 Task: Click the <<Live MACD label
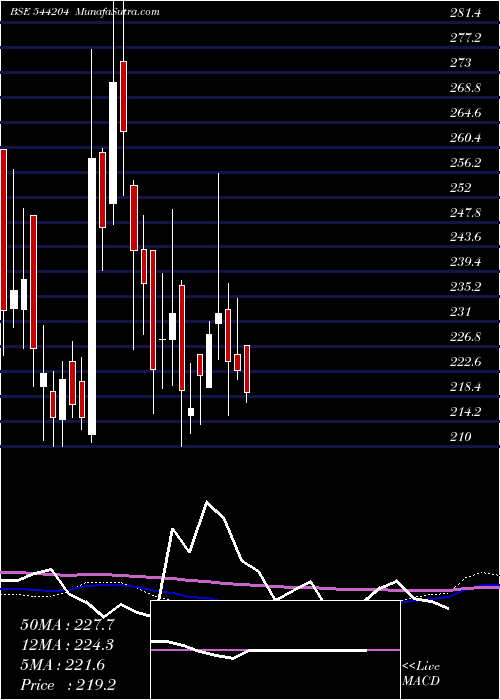coord(421,674)
